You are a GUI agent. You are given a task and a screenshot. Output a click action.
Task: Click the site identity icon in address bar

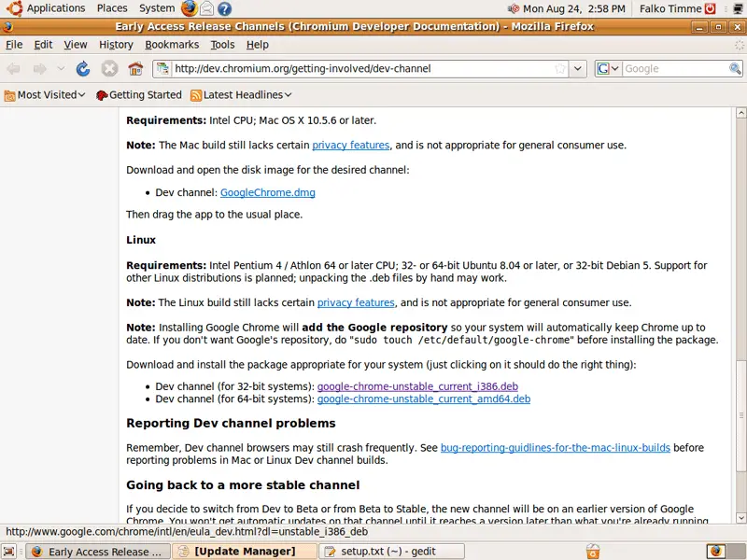click(x=162, y=68)
